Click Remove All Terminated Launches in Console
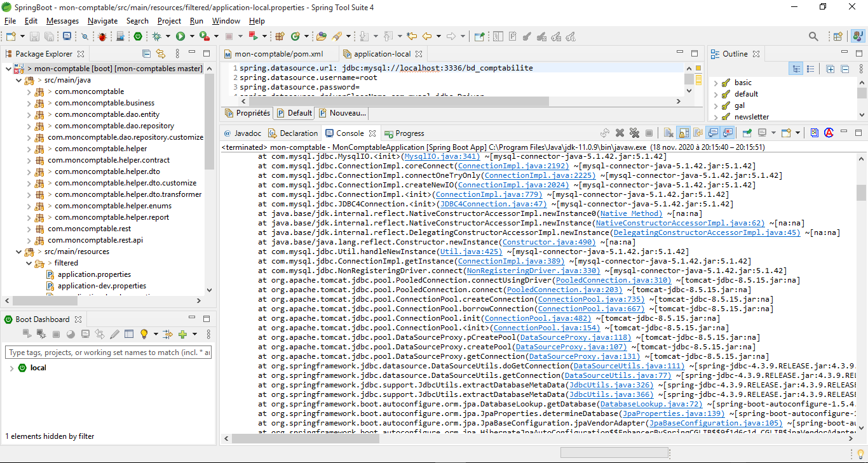This screenshot has height=463, width=868. tap(634, 133)
